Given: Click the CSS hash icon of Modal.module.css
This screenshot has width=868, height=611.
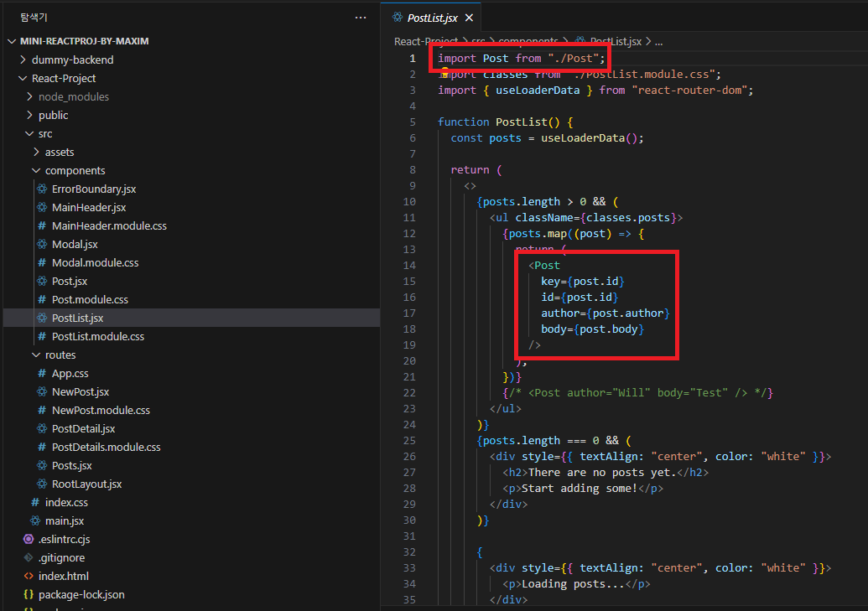Looking at the screenshot, I should (42, 262).
